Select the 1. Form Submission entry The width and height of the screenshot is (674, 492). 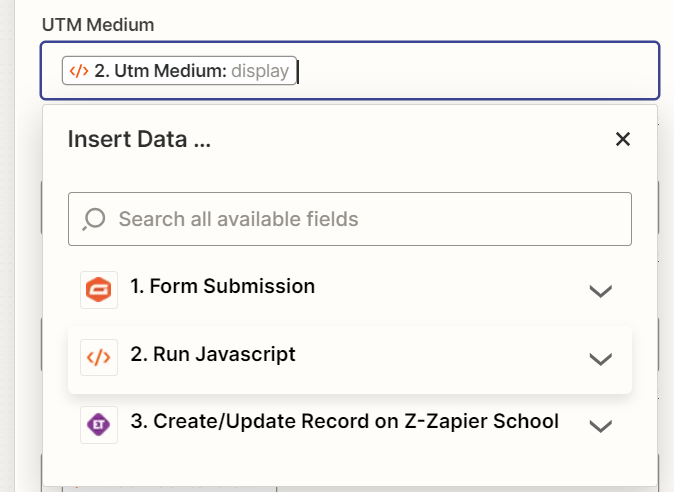(x=350, y=290)
